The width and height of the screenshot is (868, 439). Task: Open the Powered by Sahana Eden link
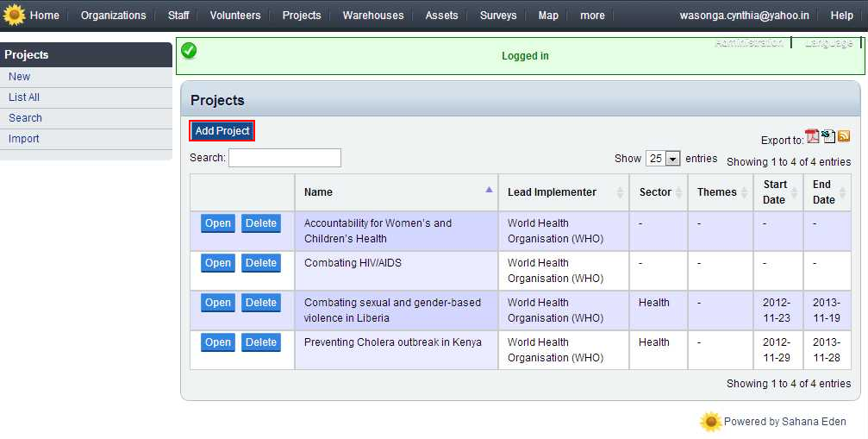click(784, 422)
